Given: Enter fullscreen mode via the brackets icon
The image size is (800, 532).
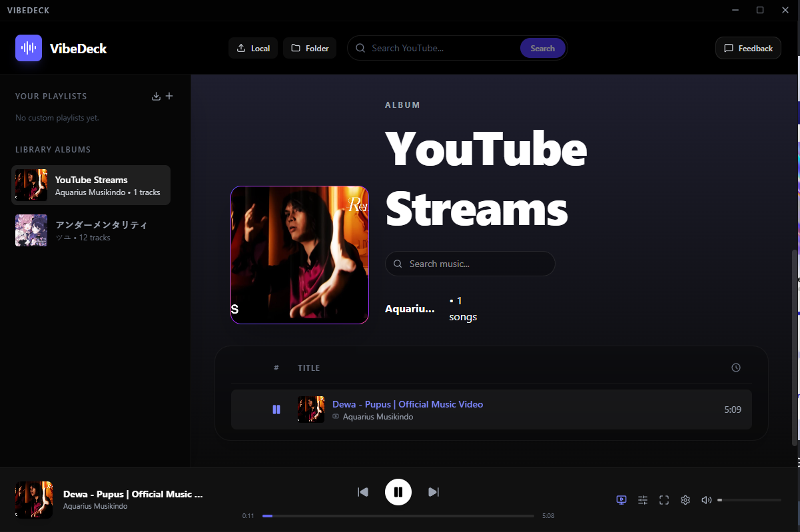Looking at the screenshot, I should (x=664, y=500).
